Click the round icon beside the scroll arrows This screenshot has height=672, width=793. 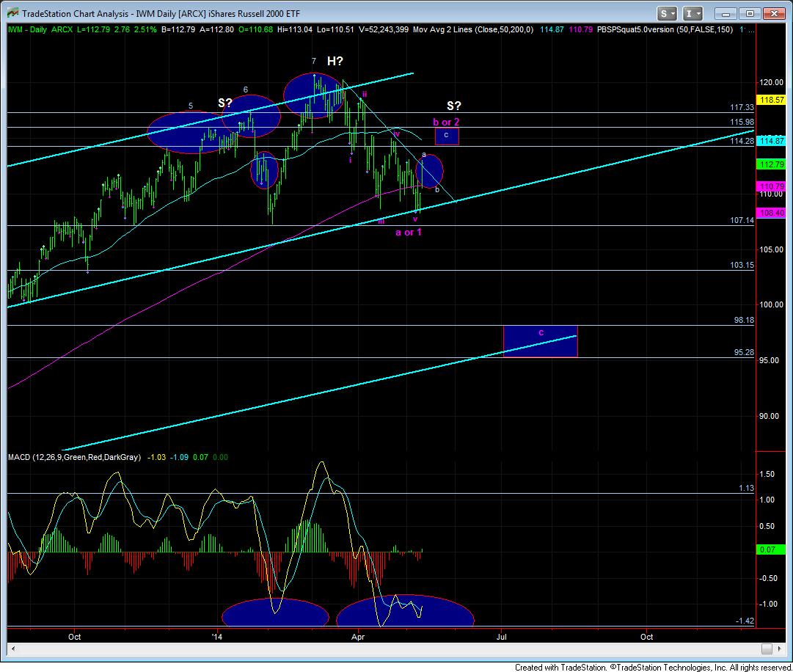[767, 649]
